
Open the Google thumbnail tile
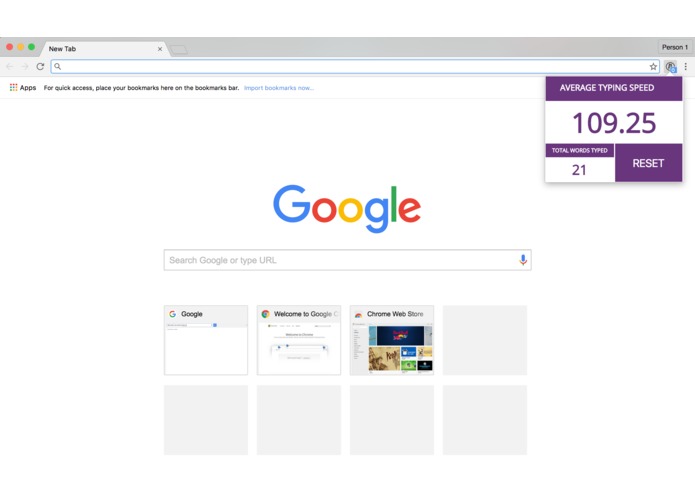click(x=206, y=340)
